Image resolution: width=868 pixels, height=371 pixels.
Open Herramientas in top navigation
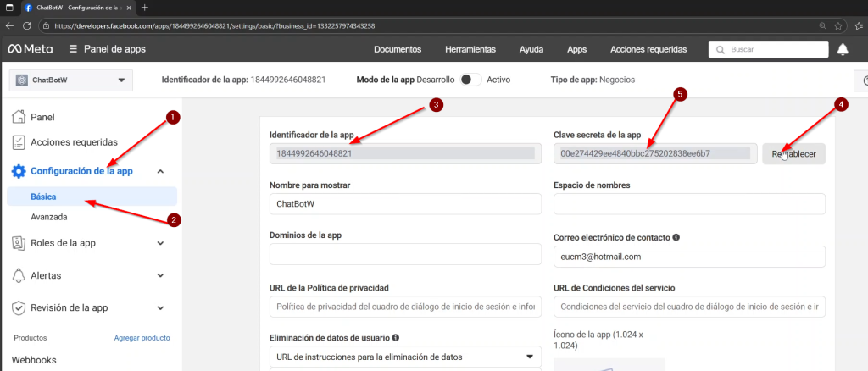tap(470, 49)
